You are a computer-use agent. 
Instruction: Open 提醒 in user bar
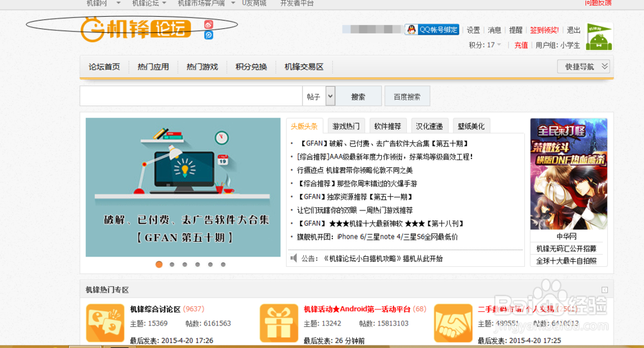[x=516, y=30]
